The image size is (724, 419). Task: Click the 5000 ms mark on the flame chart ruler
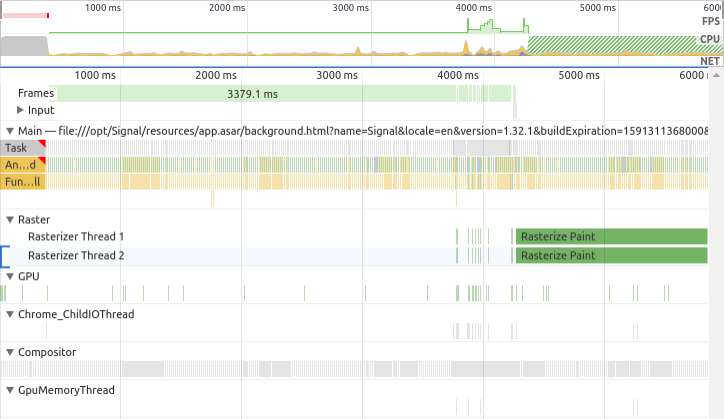click(x=579, y=75)
